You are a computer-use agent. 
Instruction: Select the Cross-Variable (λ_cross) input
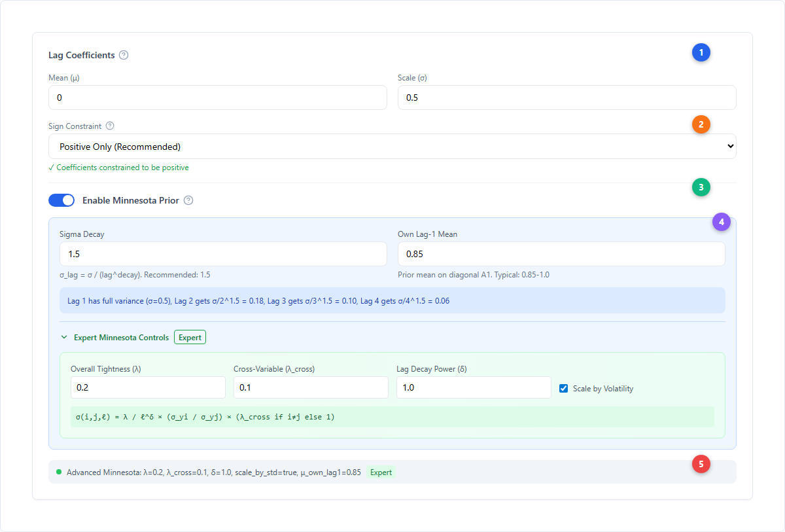click(x=311, y=387)
